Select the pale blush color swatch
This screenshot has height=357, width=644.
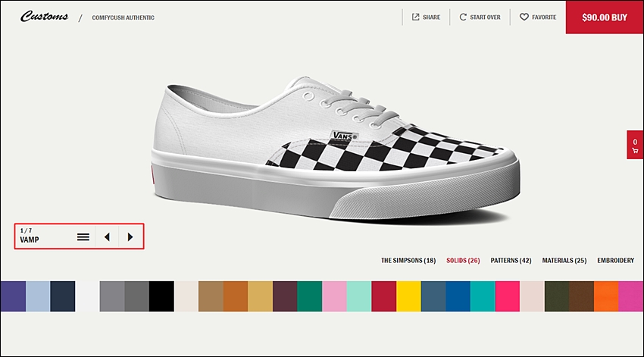(x=533, y=296)
